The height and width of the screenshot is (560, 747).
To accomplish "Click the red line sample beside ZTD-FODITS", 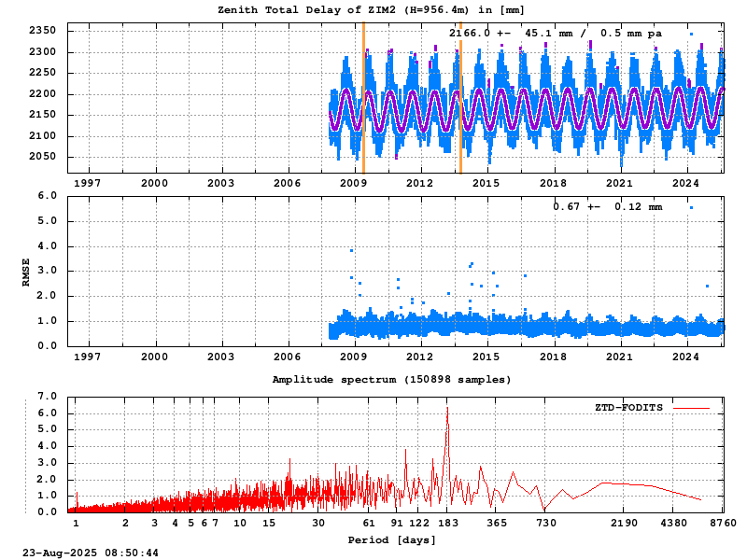I will (x=691, y=408).
